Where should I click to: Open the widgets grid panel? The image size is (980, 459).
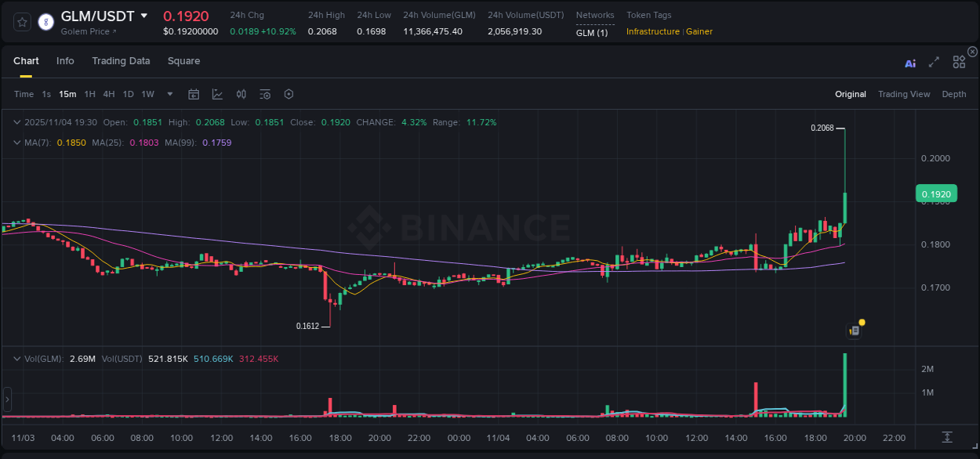pyautogui.click(x=959, y=62)
